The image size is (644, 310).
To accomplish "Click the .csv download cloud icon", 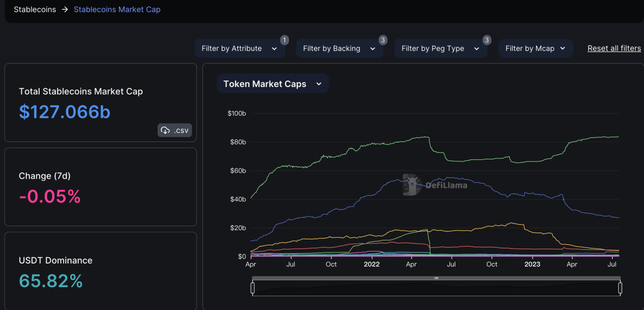I will (165, 131).
